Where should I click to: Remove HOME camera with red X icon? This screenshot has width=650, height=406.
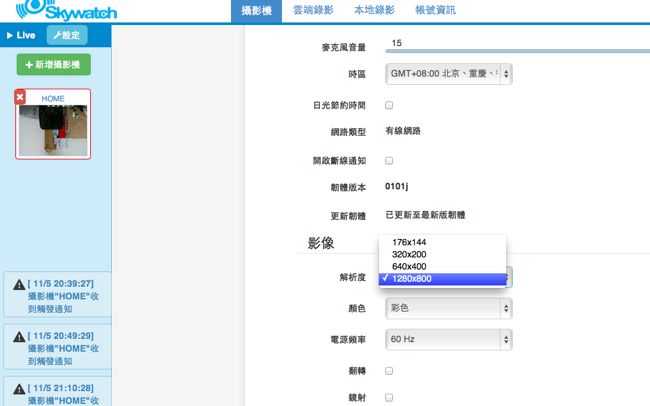(x=20, y=97)
